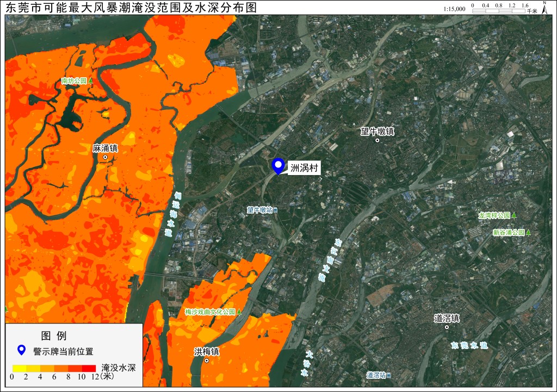Click the 洲涡村 label box

coord(304,167)
